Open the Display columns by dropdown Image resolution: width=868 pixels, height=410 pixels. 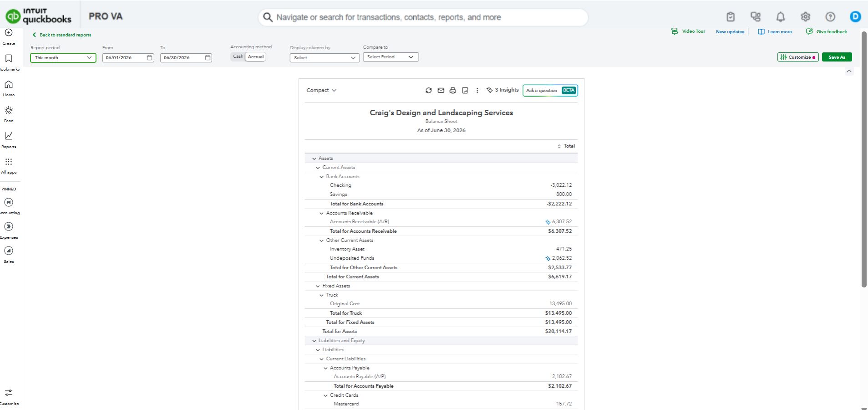pos(325,57)
